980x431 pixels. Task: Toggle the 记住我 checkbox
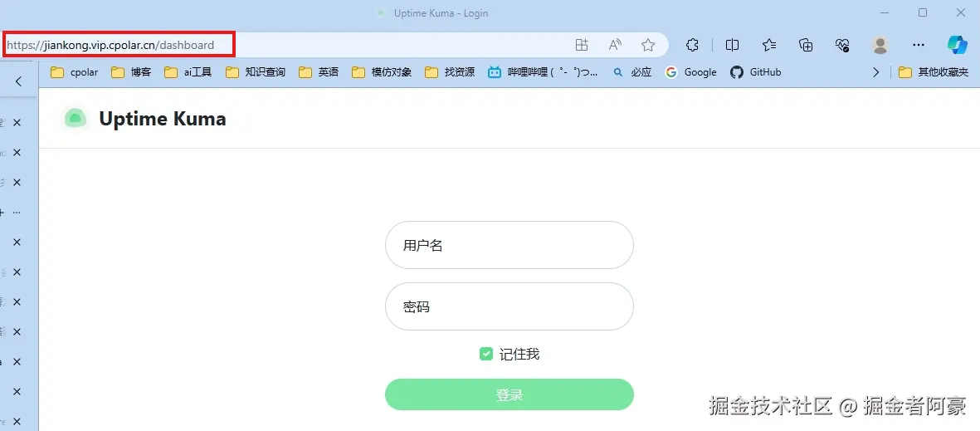[486, 354]
